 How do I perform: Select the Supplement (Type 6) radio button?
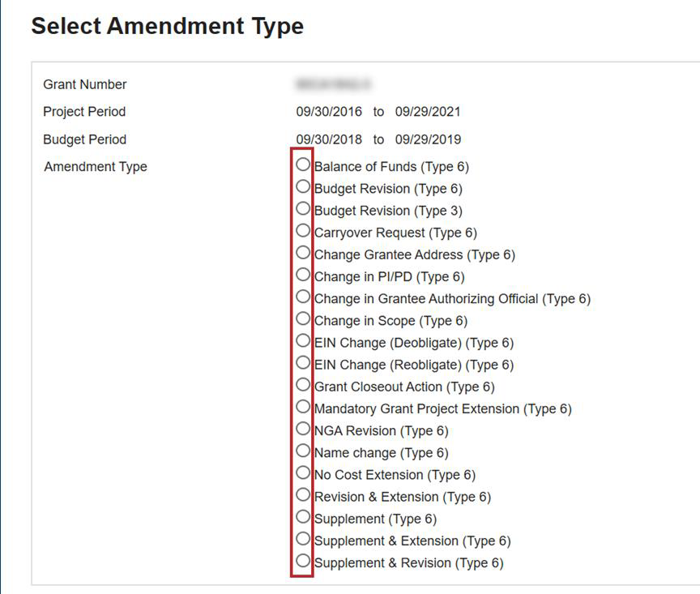(303, 516)
